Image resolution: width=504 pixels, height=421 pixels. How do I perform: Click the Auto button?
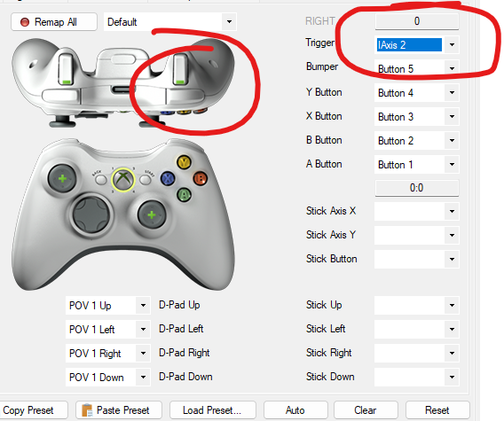point(295,410)
